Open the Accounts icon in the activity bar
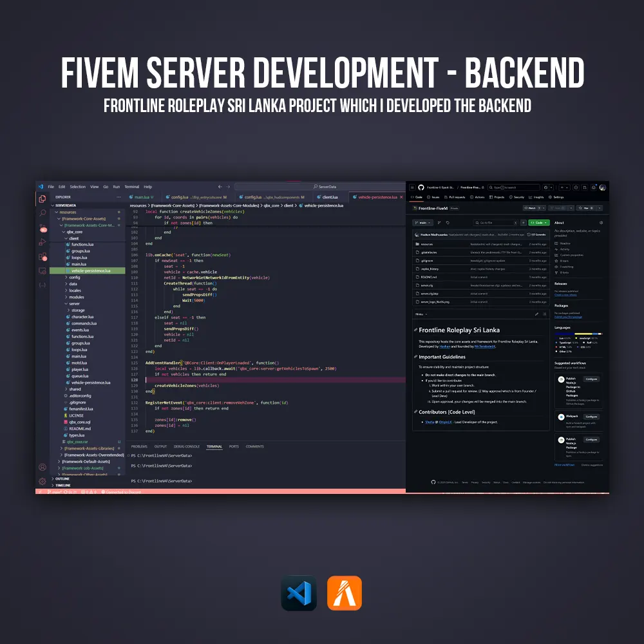This screenshot has height=644, width=644. pos(42,467)
